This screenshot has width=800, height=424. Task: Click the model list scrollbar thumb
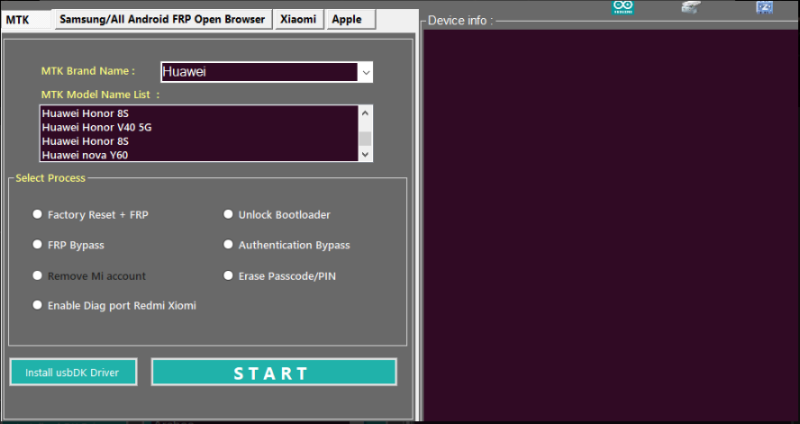coord(365,138)
